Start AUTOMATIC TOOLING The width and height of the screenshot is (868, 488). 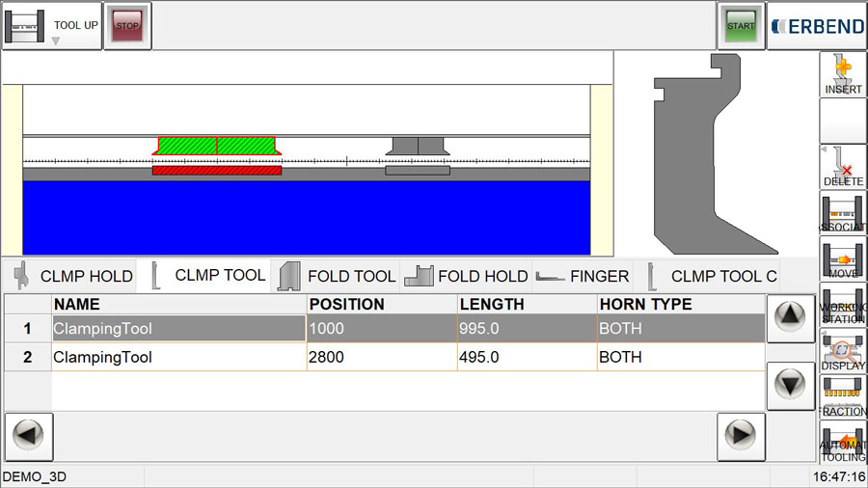click(x=843, y=442)
